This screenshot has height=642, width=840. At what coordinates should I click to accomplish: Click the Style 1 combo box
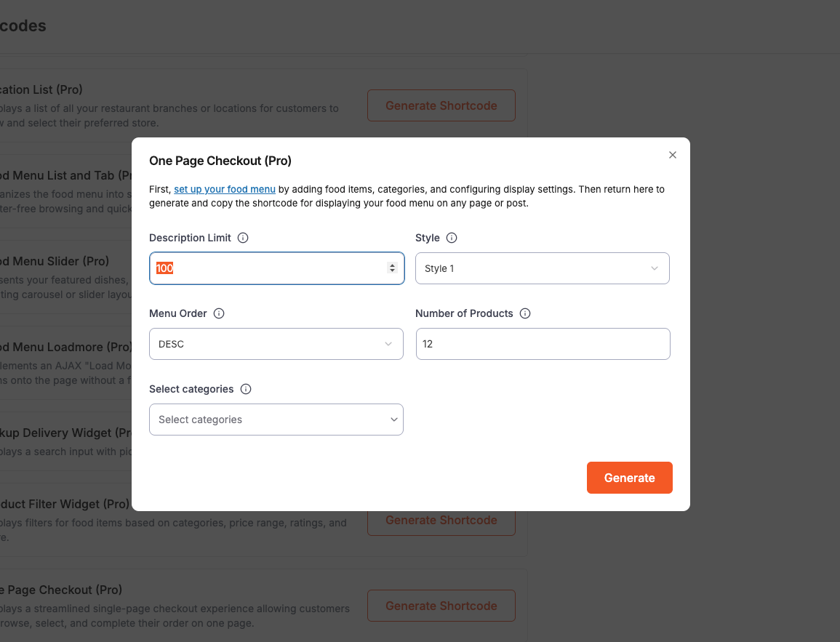[x=542, y=268]
